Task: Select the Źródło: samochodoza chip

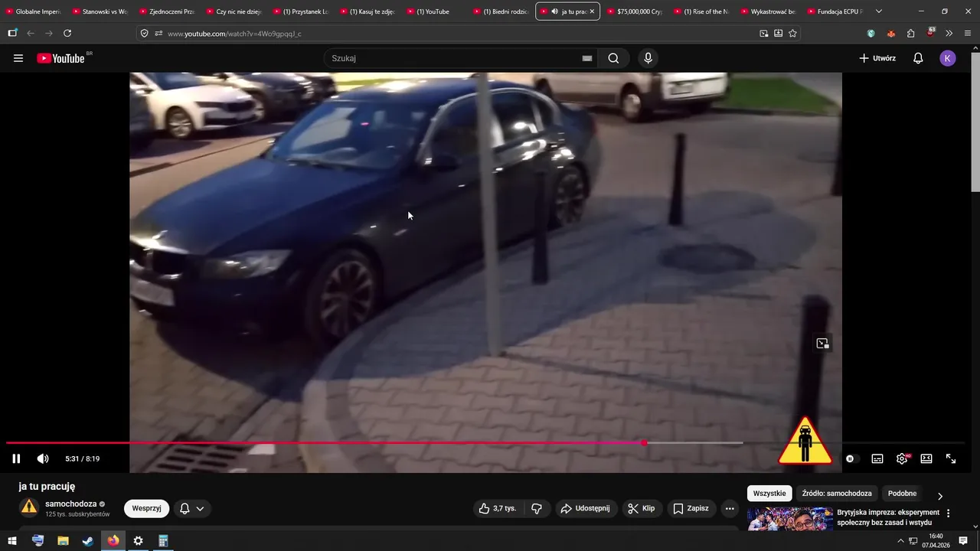Action: coord(837,494)
